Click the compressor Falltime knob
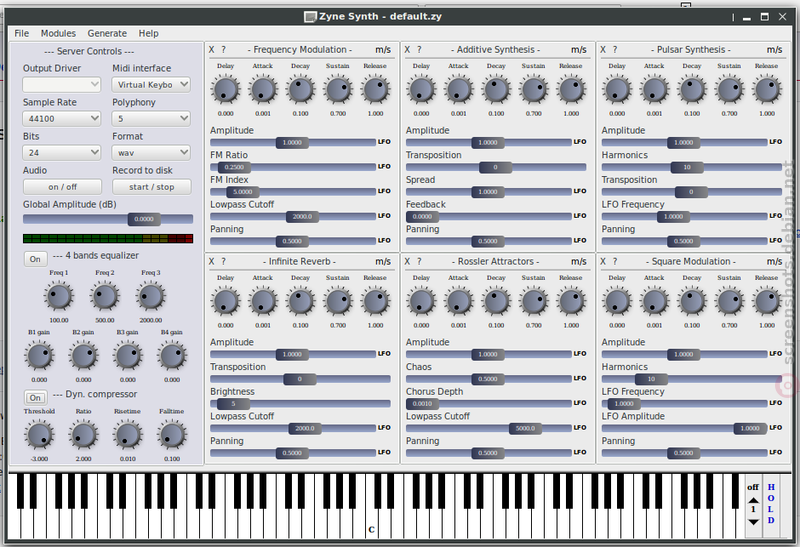Screen dimensions: 800x547 (172, 435)
